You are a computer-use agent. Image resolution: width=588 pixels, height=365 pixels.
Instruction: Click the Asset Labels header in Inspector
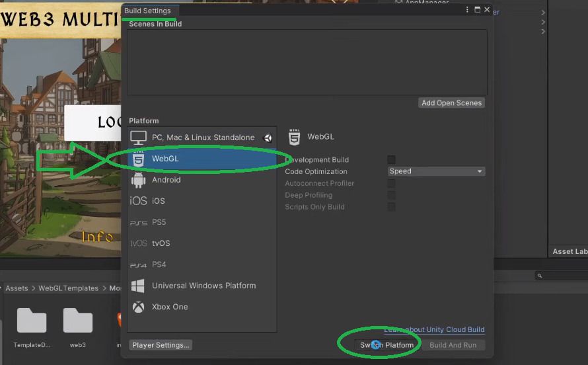pos(570,252)
